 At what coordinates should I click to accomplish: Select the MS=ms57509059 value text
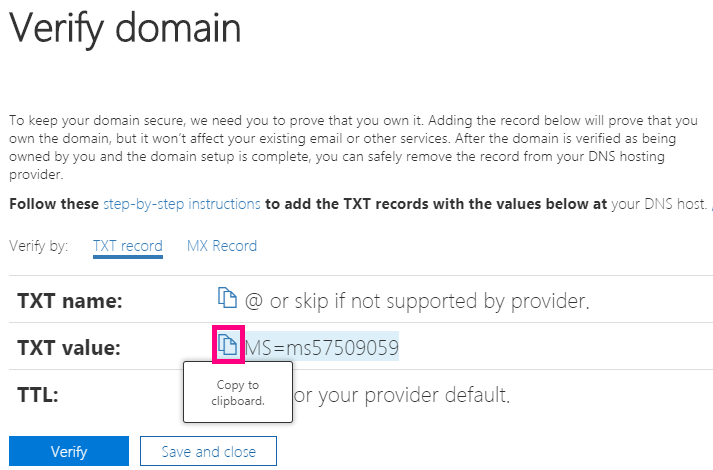coord(322,348)
